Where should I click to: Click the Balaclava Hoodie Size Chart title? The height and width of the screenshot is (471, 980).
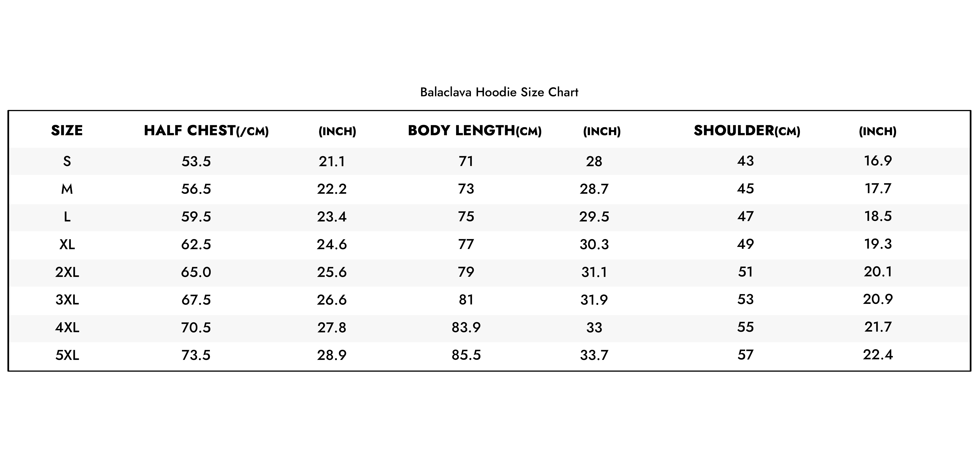(x=499, y=92)
